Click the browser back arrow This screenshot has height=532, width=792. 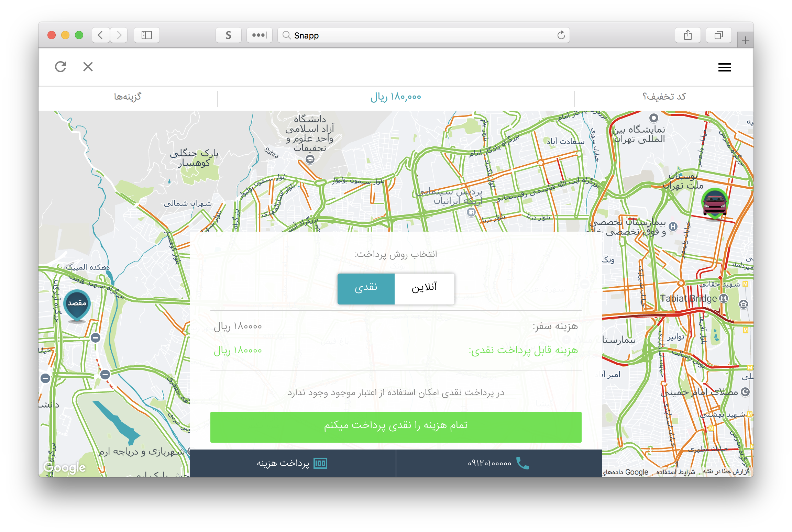click(x=101, y=35)
